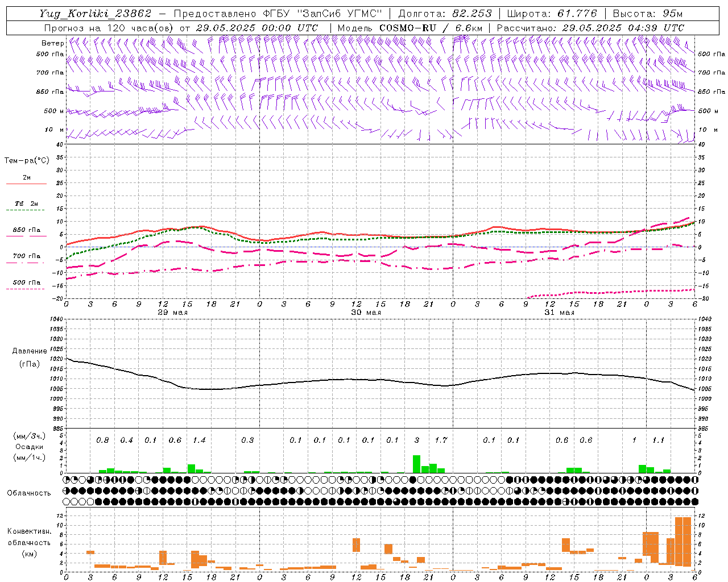This screenshot has width=728, height=582.
Task: Select the 'Долгота: 82.253' header text
Action: point(446,14)
